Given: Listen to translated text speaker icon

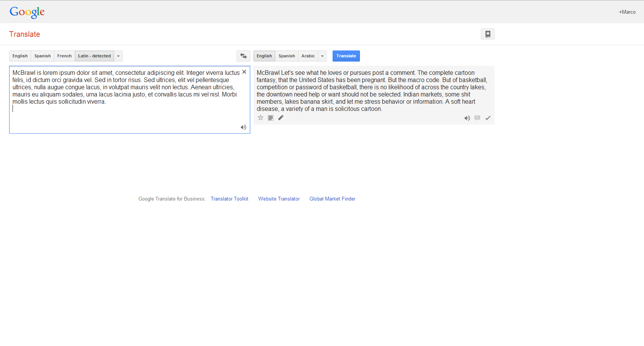Looking at the screenshot, I should 467,118.
